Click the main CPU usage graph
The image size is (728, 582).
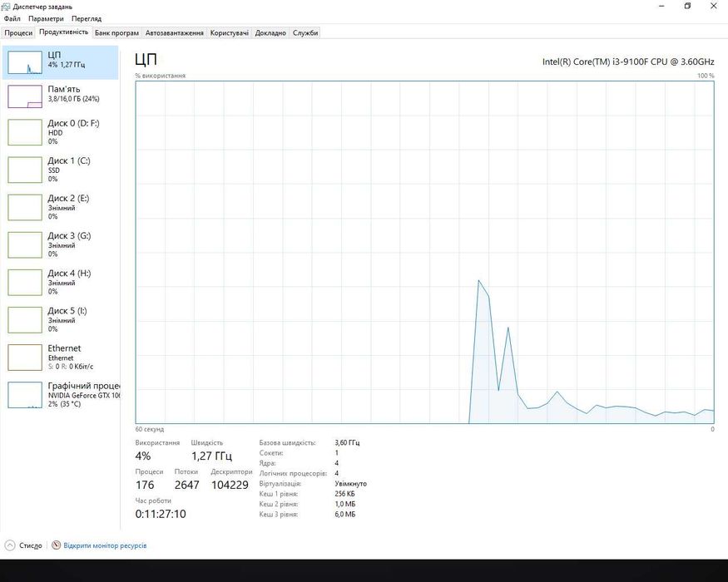click(424, 252)
